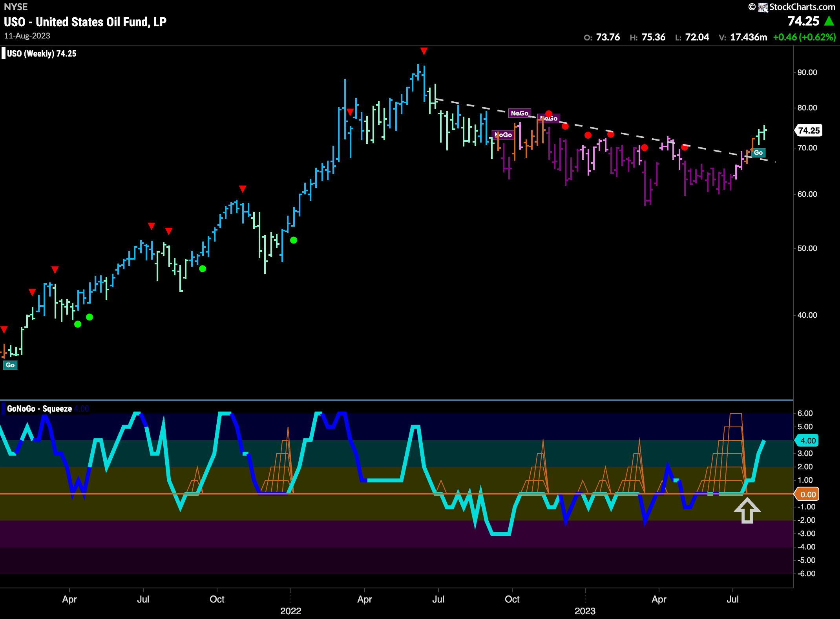Viewport: 840px width, 619px height.
Task: Click the 6.00 oscillator axis label
Action: tap(805, 413)
